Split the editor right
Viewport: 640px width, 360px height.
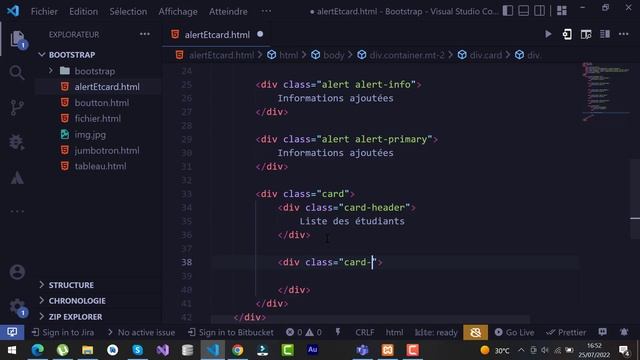605,35
